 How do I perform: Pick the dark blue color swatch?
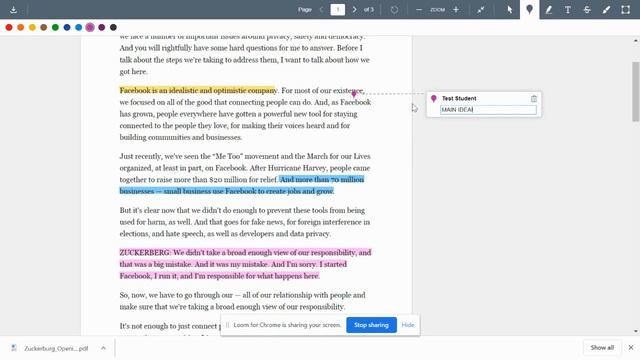click(67, 27)
